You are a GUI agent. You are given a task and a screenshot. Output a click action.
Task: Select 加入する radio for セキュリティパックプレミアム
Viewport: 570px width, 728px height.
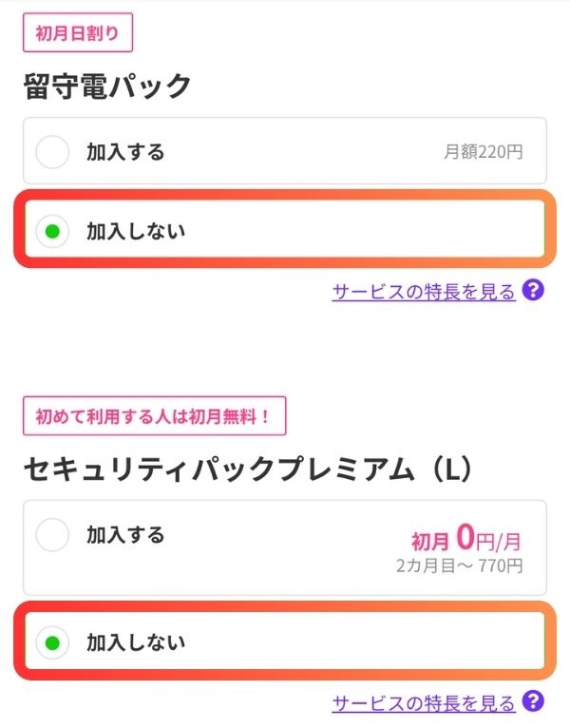[x=52, y=535]
